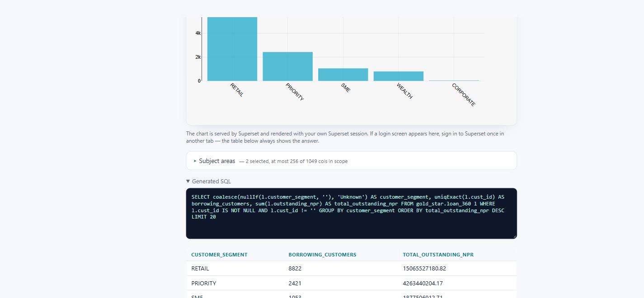
Task: Click the CORPORATE axis label
Action: 464,95
